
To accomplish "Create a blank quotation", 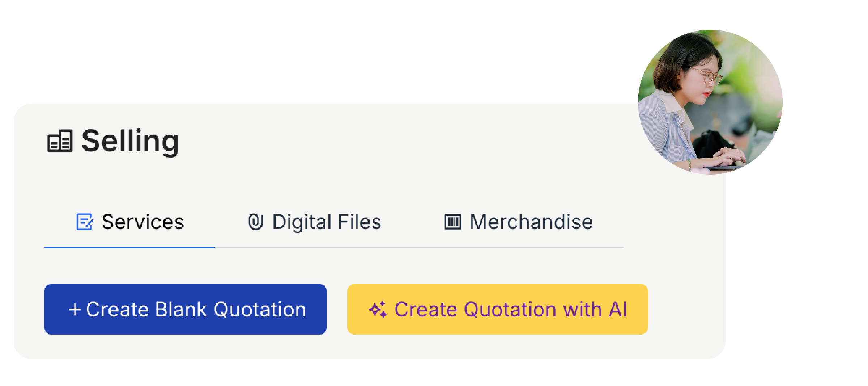I will 185,309.
